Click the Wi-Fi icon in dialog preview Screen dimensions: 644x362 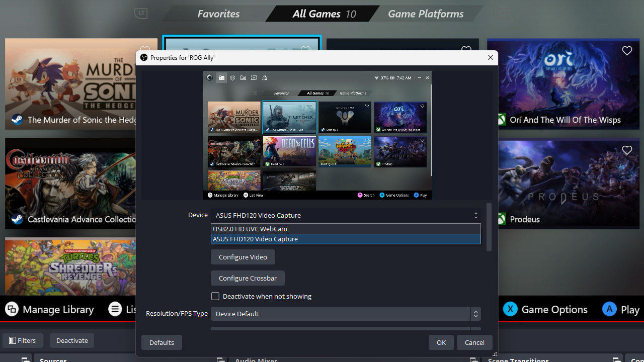coord(377,78)
